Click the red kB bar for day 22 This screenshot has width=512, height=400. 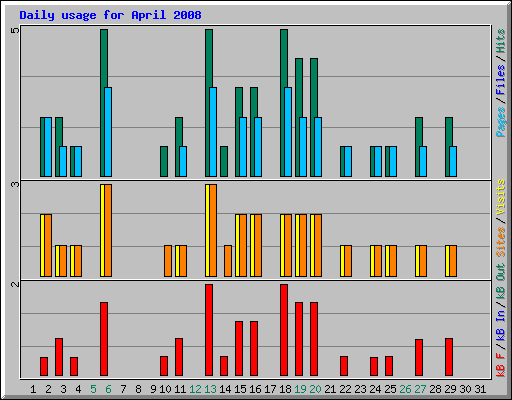click(344, 366)
